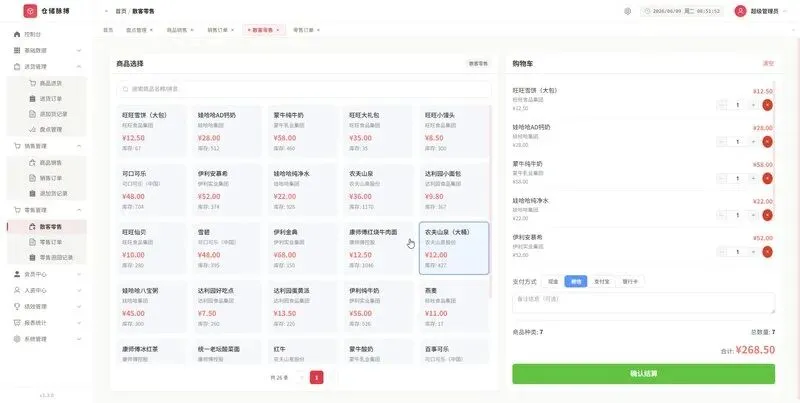This screenshot has height=403, width=800.
Task: Decrease quantity of 娃哈哈纯净水 in cart
Action: 722,215
